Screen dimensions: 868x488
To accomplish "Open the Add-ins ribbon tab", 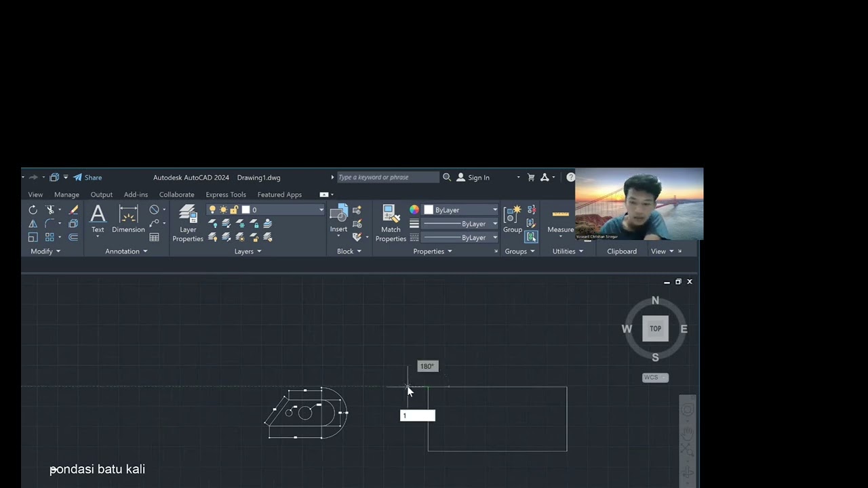I will pos(136,195).
